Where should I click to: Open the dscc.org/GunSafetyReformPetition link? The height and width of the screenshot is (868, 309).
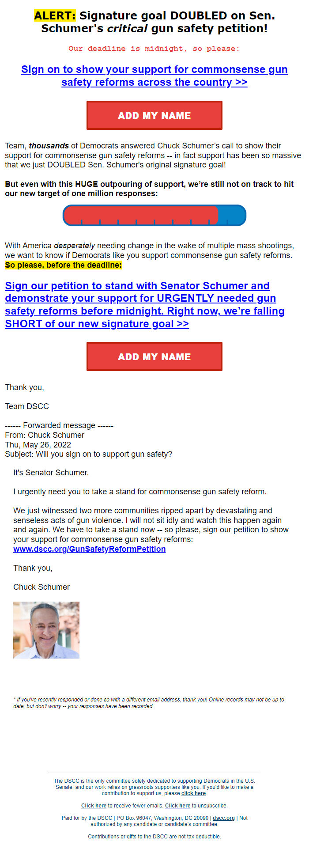point(89,549)
